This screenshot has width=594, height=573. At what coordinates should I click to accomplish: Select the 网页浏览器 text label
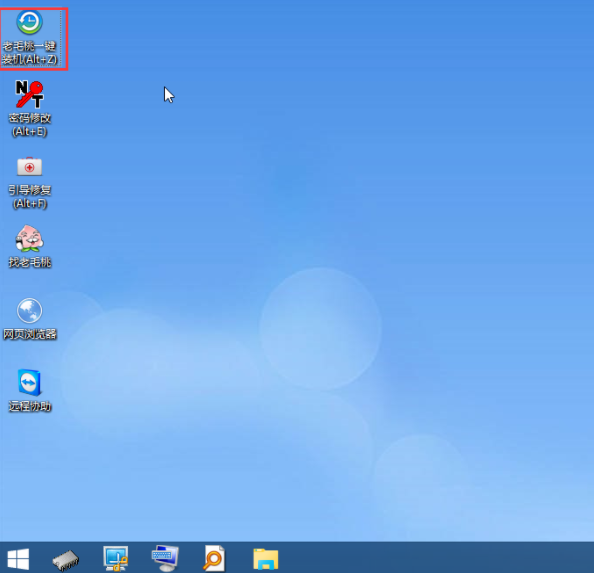(30, 334)
